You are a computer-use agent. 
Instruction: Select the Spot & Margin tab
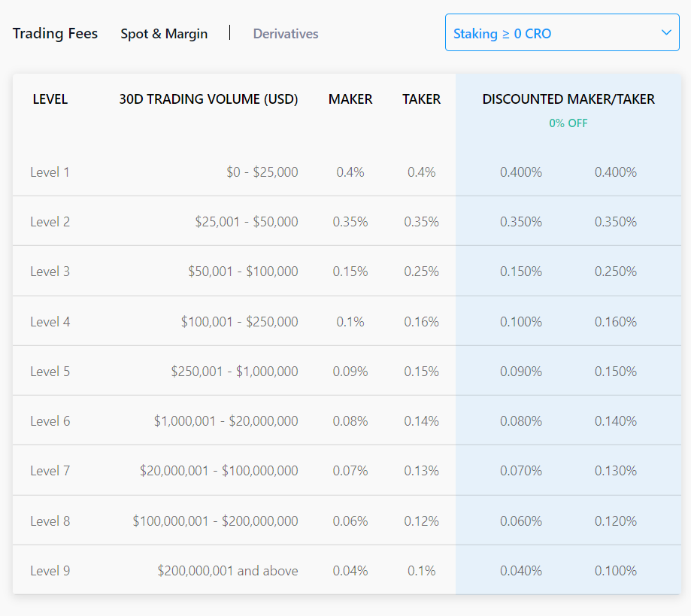coord(164,34)
